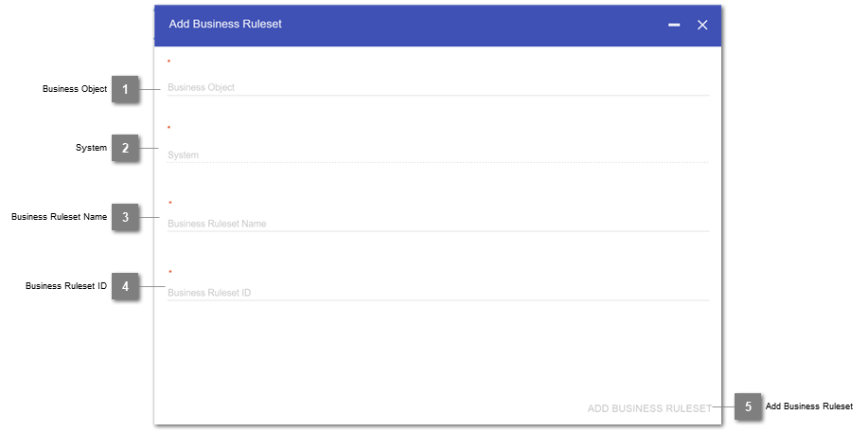
Task: Focus the Business Ruleset Name field
Action: pos(437,224)
